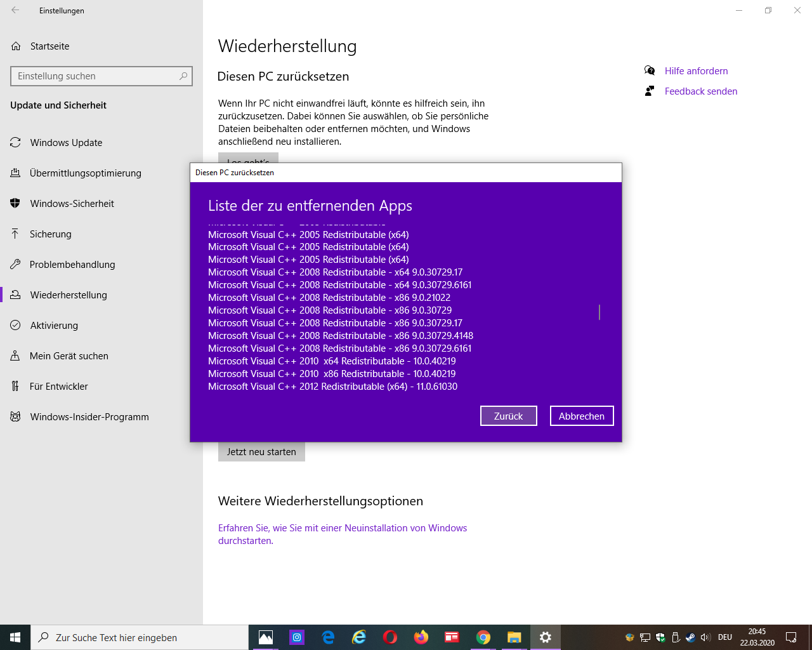812x650 pixels.
Task: Open Instagram app from taskbar
Action: (x=297, y=637)
